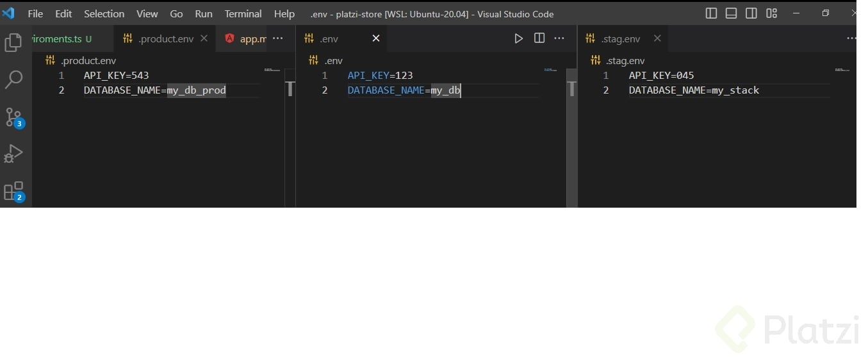
Task: Open more actions in the .stag.env editor group
Action: (x=851, y=38)
